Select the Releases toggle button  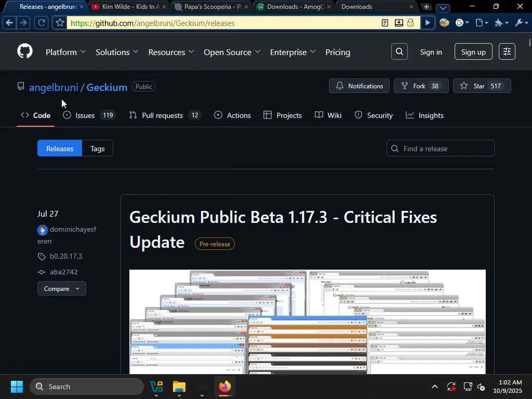pos(60,148)
